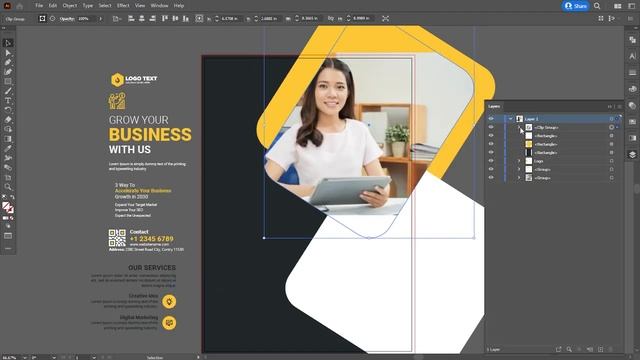Toggle eye of bottom Group row
640x360 pixels.
click(x=491, y=178)
